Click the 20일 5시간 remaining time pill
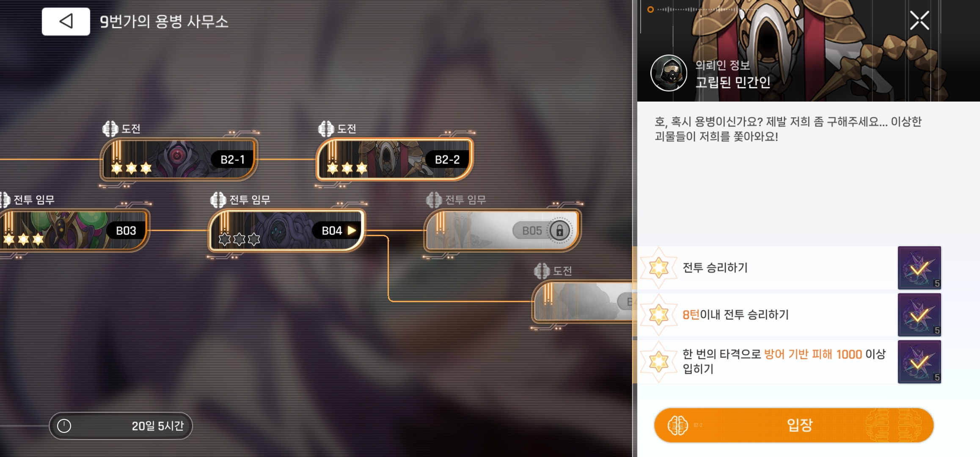The width and height of the screenshot is (980, 457). coord(121,426)
